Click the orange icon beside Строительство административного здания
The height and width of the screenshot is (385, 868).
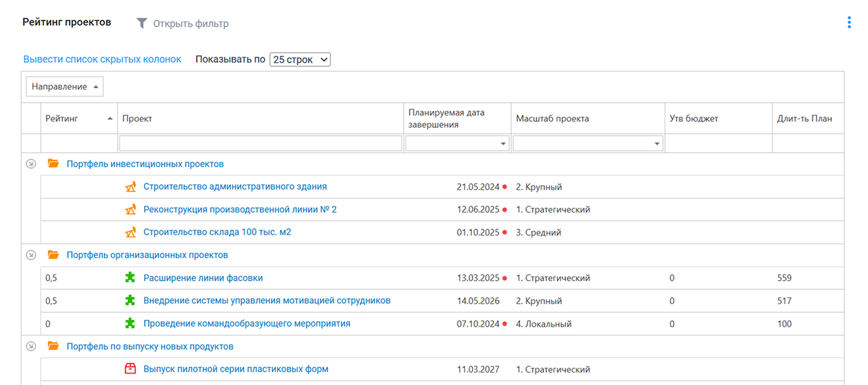pyautogui.click(x=130, y=187)
